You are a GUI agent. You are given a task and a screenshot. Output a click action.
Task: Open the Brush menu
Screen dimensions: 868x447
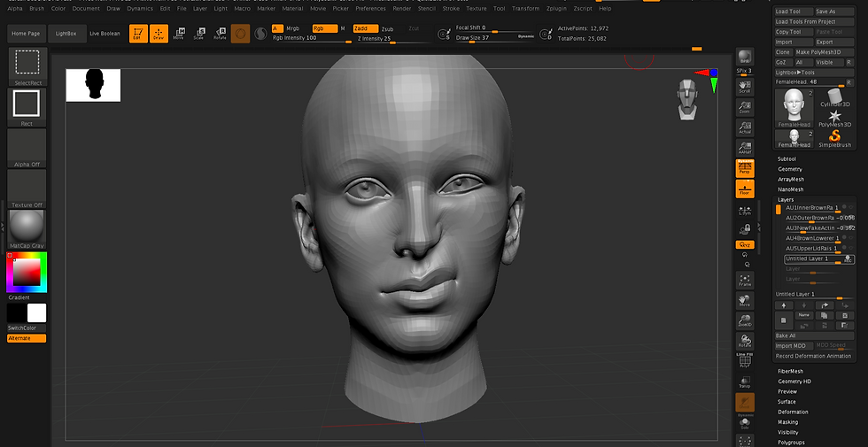(x=37, y=8)
